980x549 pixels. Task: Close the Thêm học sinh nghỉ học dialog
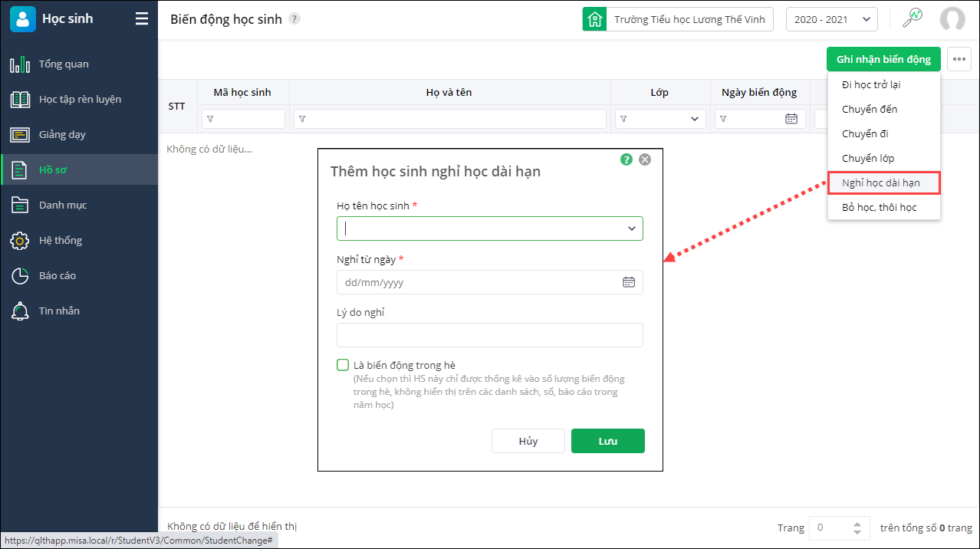point(645,159)
